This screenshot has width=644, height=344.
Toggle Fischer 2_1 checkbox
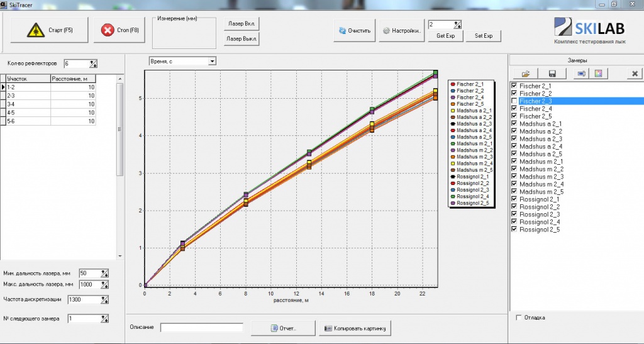pos(514,86)
